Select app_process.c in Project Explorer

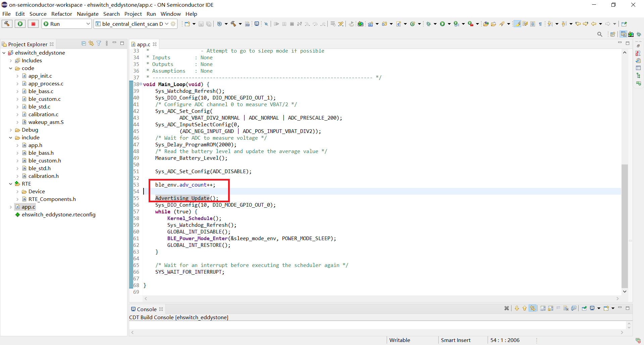(x=46, y=84)
